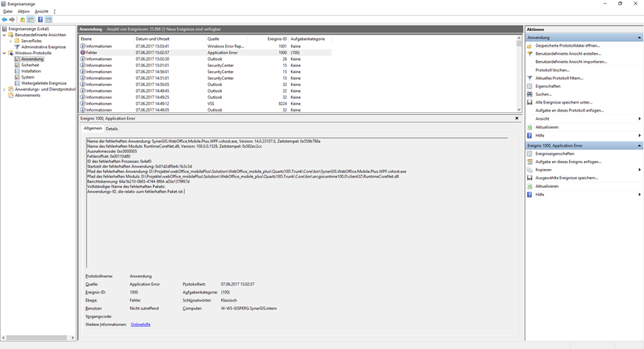Click Aufgabe an dieses Protokoll anfügen

(570, 110)
